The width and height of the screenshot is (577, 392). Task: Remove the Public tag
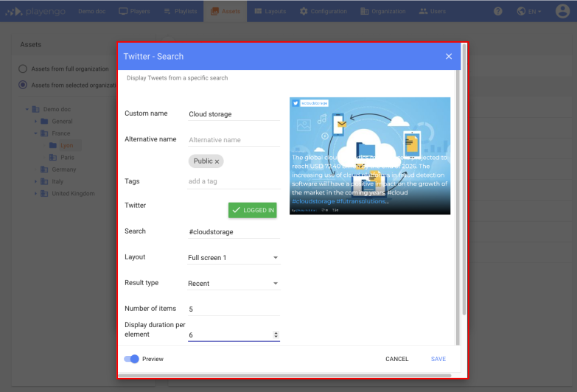click(x=217, y=161)
